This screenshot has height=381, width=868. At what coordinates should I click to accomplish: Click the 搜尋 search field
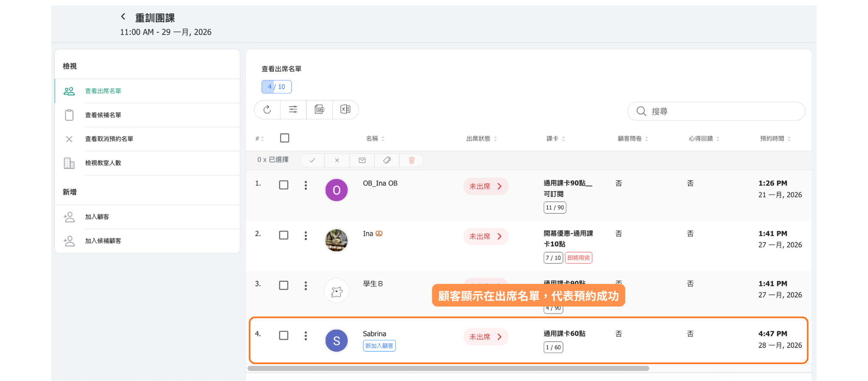click(x=721, y=111)
